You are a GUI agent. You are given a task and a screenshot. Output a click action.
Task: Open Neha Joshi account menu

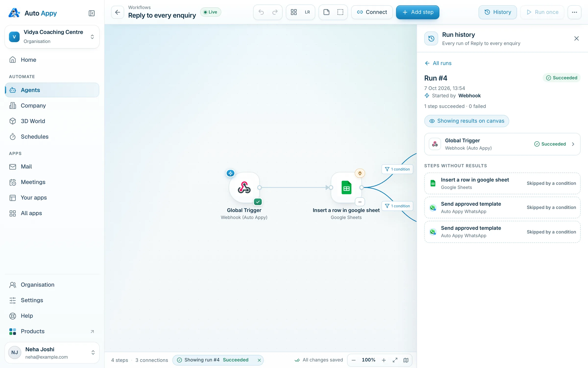pyautogui.click(x=52, y=353)
